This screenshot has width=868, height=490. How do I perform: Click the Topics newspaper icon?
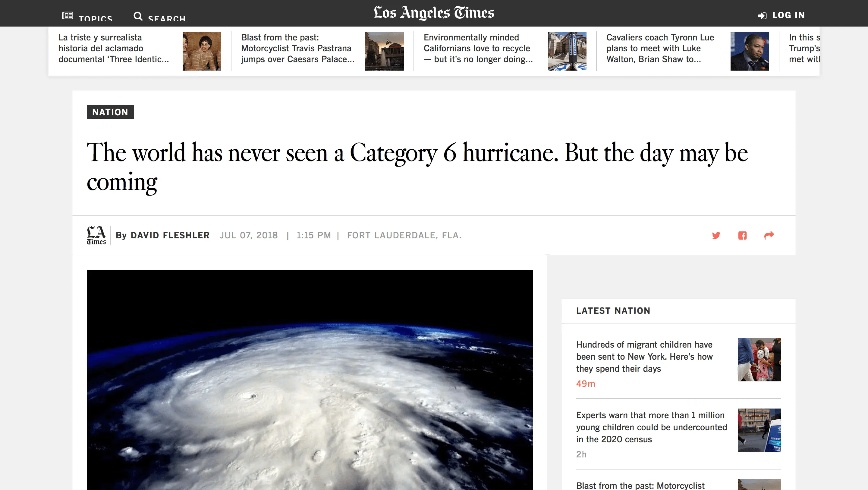[68, 15]
